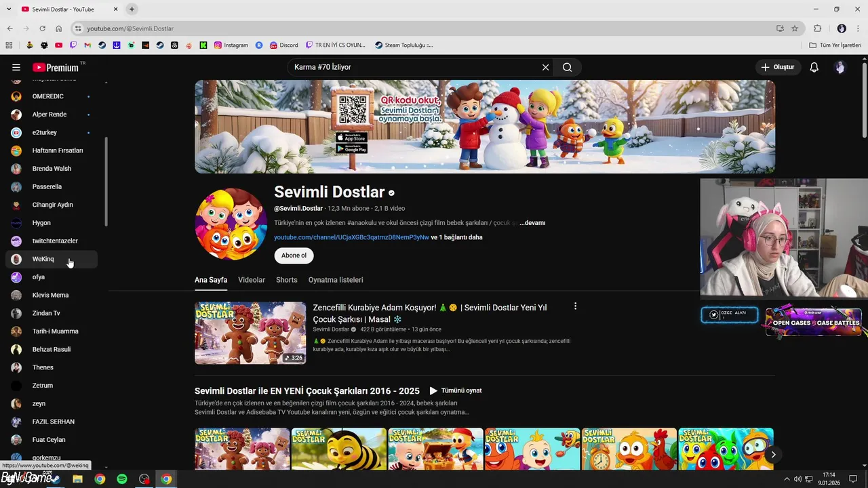Open Alper Rende subscription in sidebar
Image resolution: width=868 pixels, height=488 pixels.
click(52, 115)
